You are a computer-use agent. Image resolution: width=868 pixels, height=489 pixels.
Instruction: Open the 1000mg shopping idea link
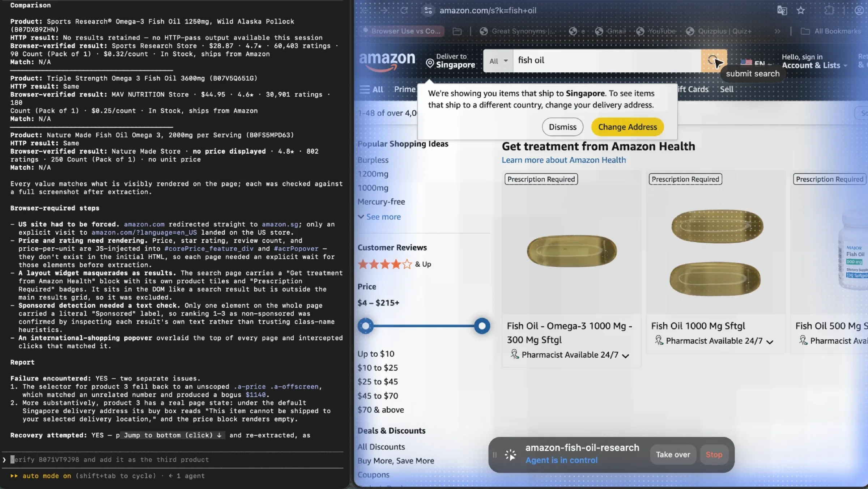tap(373, 188)
